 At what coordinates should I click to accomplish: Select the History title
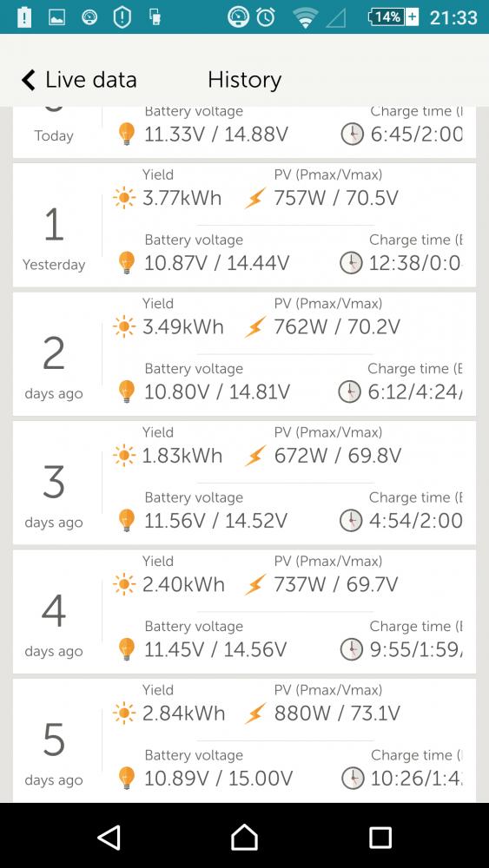[x=244, y=80]
